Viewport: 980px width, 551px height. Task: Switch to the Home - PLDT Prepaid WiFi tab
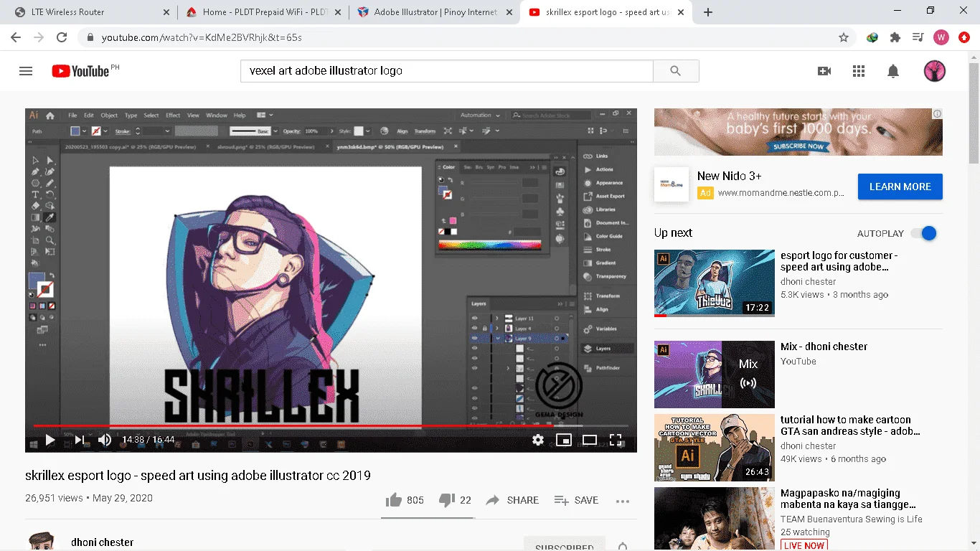click(263, 12)
